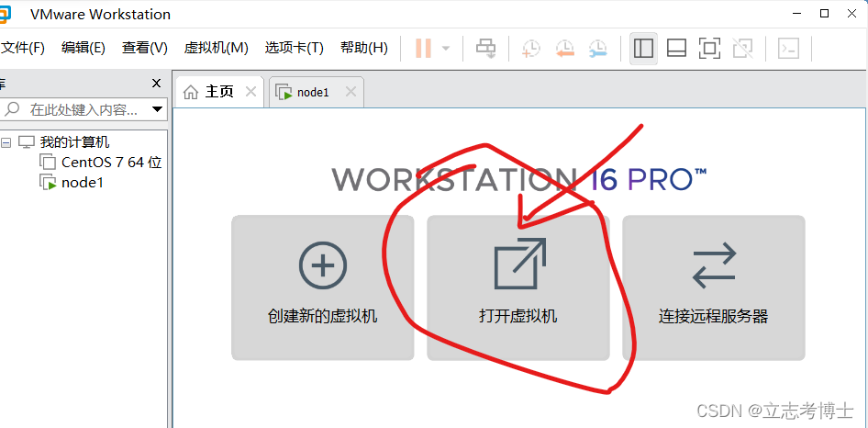The image size is (868, 428).
Task: Click the take snapshot clock icon
Action: [x=531, y=49]
